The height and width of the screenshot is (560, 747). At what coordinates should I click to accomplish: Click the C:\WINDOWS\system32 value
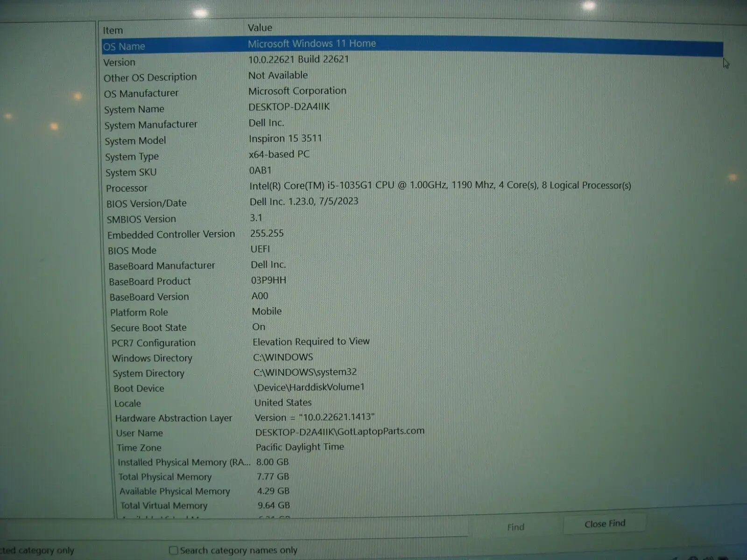tap(305, 372)
